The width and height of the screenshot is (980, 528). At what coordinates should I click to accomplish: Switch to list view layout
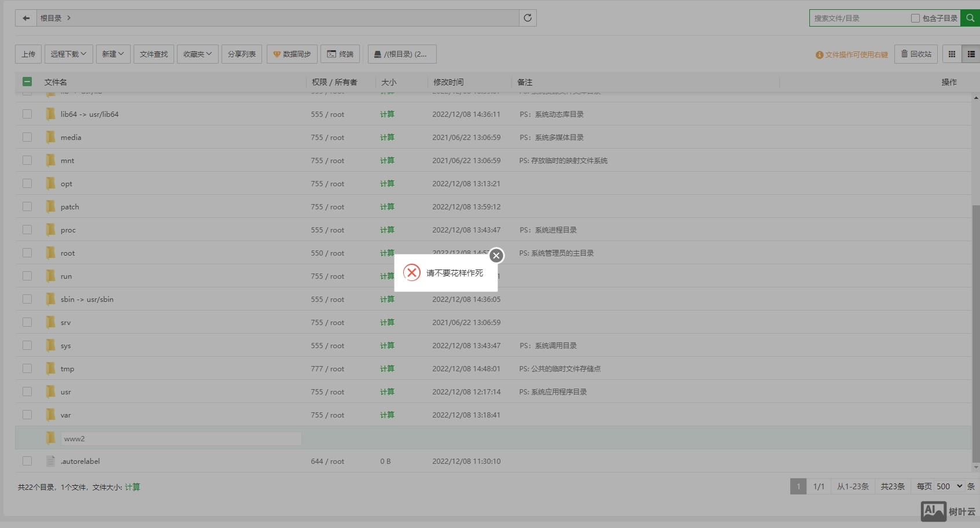971,54
